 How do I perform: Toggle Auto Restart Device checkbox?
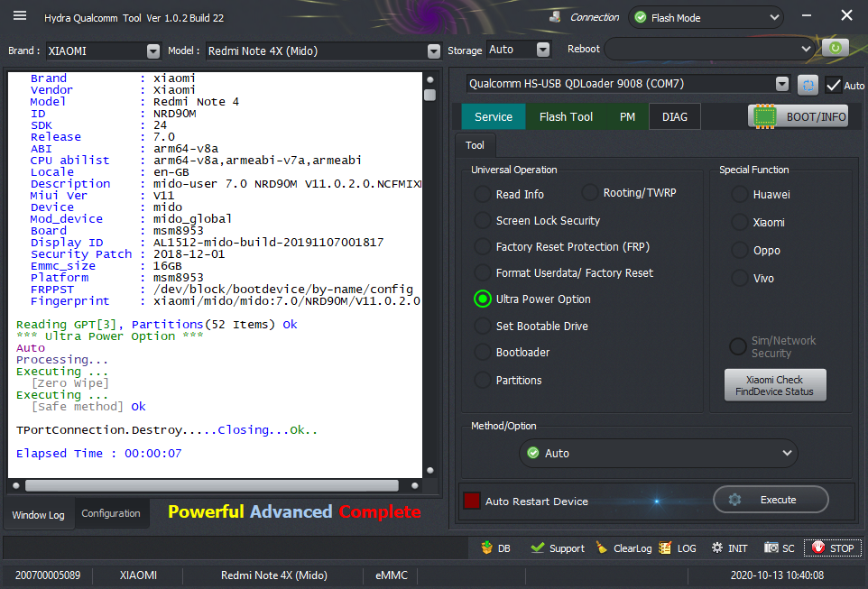point(472,501)
